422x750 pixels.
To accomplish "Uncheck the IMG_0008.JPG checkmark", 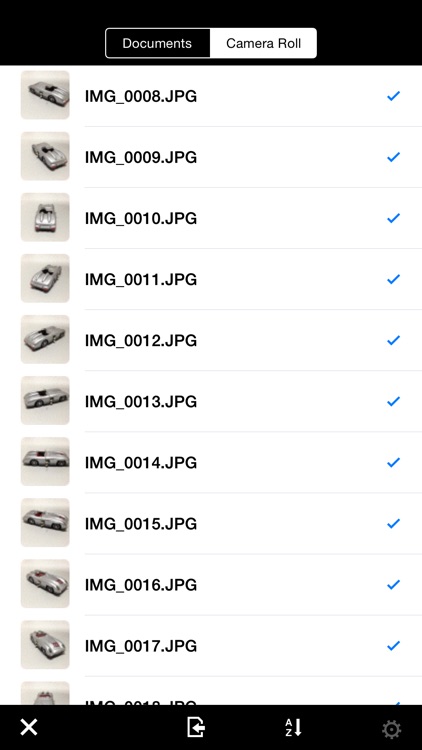I will pyautogui.click(x=393, y=96).
